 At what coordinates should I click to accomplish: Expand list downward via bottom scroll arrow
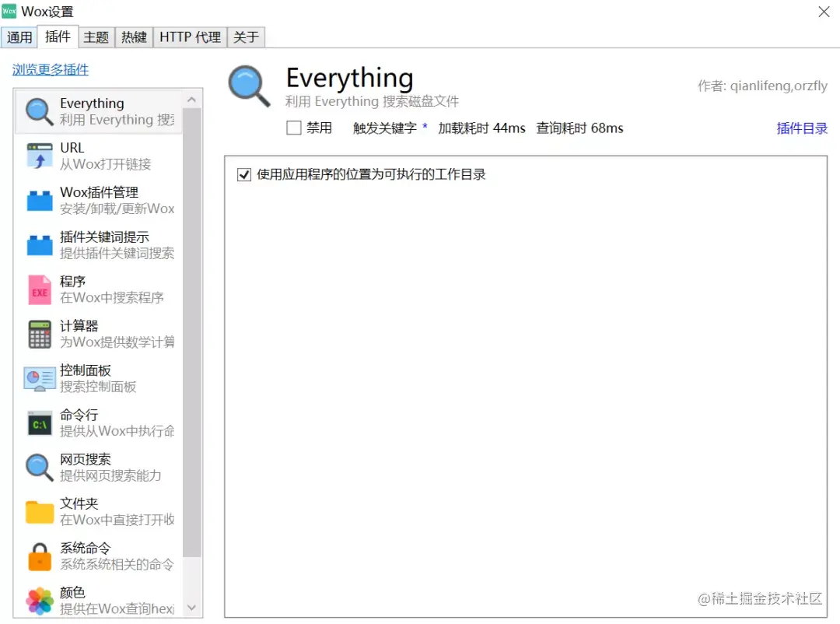[191, 608]
